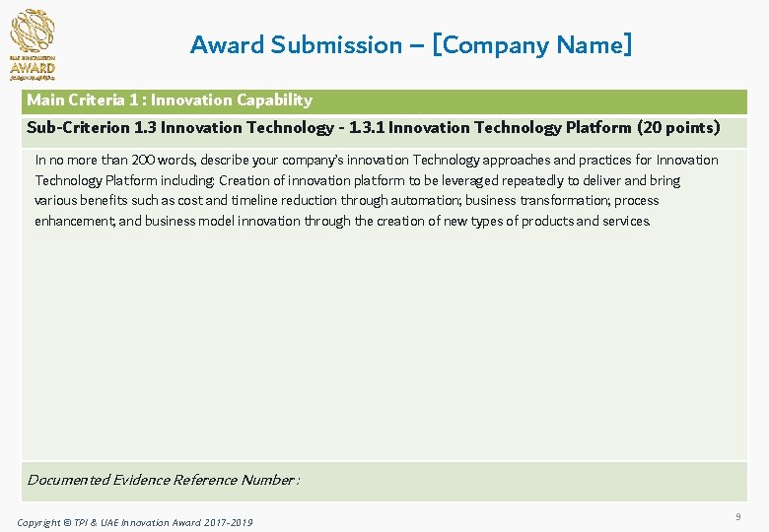Click the slide page number 9
The image size is (769, 532).
pyautogui.click(x=737, y=516)
